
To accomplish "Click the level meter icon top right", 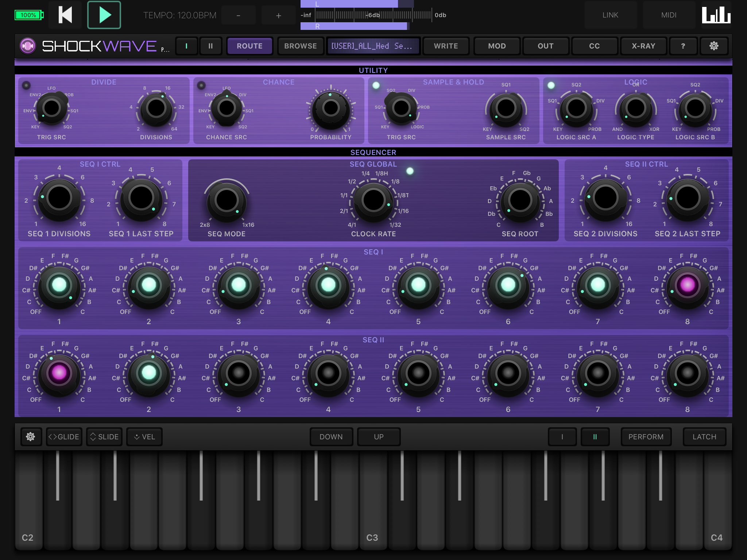I will [x=716, y=15].
